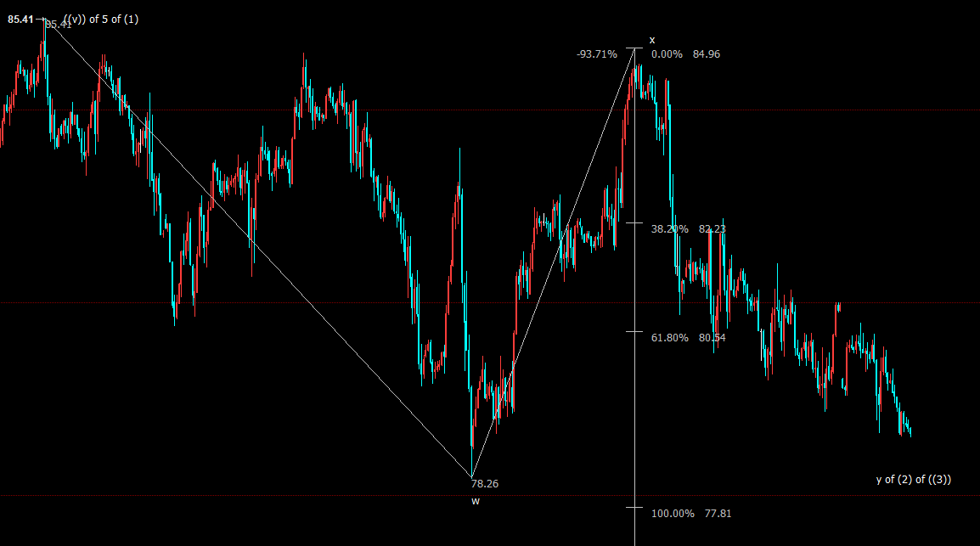Click the "x" wave label above the peak
Screen dimensions: 980x546
[652, 40]
